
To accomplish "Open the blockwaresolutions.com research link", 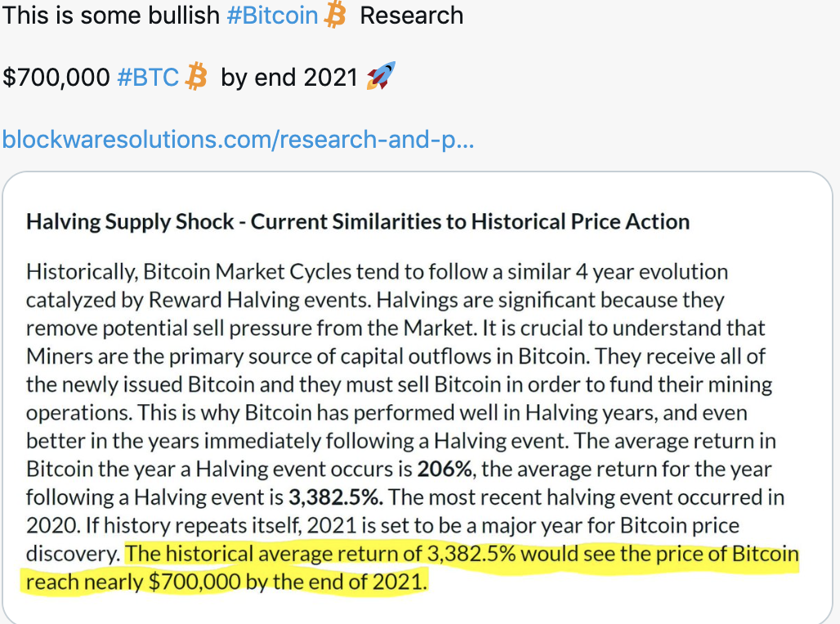I will 239,140.
